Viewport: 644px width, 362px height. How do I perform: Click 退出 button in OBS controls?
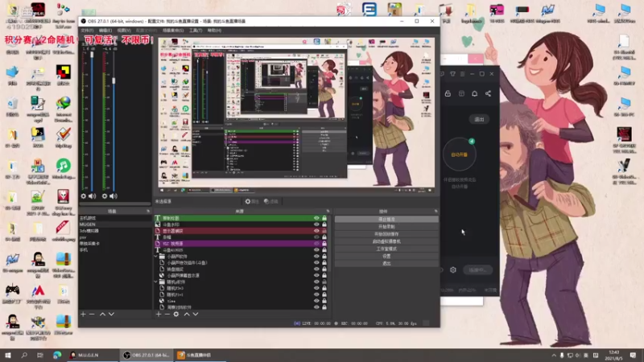(386, 264)
